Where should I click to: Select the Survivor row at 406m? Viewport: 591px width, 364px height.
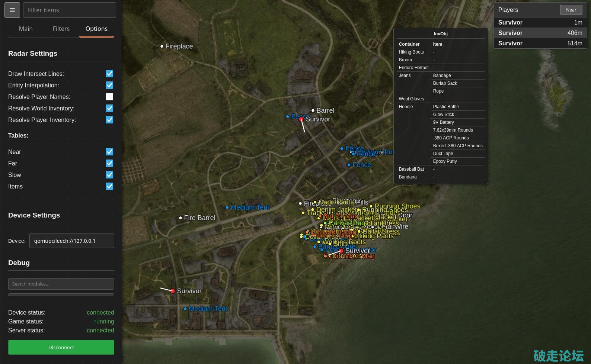pos(540,33)
